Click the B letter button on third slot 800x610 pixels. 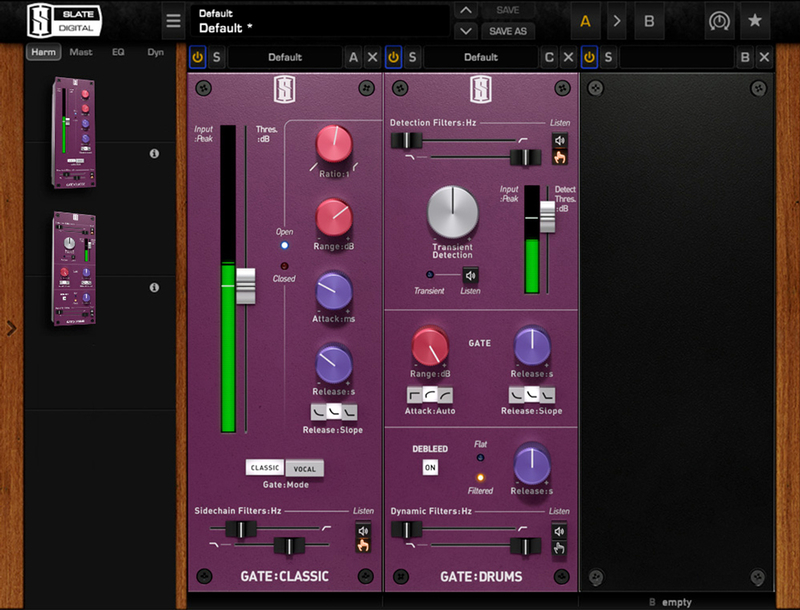point(745,57)
